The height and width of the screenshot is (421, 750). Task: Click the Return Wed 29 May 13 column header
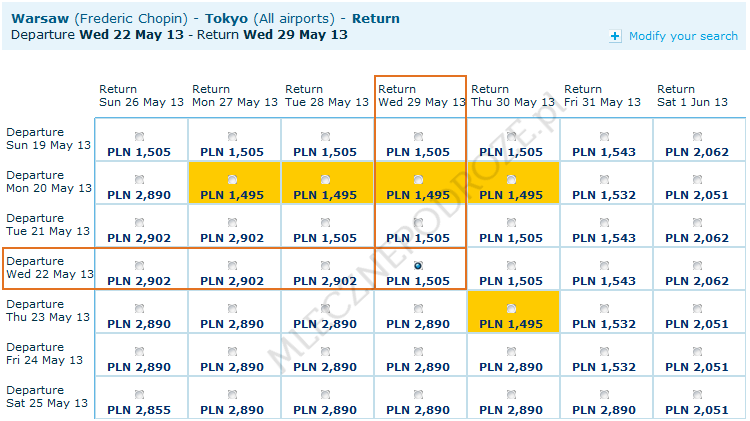click(x=421, y=95)
